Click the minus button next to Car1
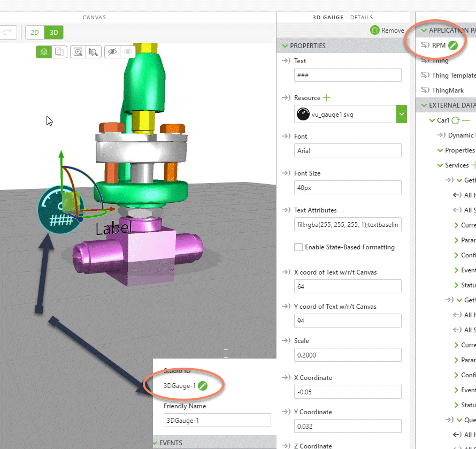The height and width of the screenshot is (449, 476). coord(466,120)
